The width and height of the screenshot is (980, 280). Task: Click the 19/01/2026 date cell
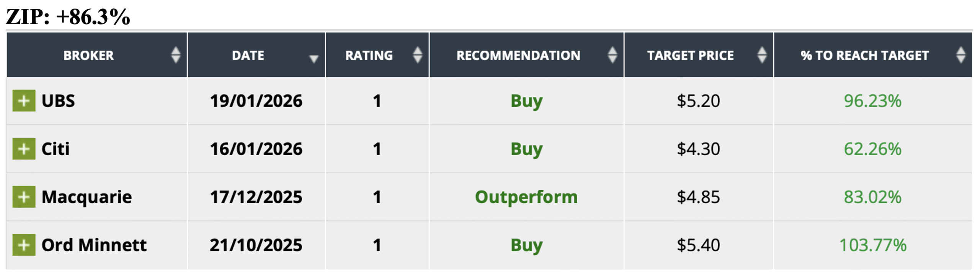(x=256, y=101)
